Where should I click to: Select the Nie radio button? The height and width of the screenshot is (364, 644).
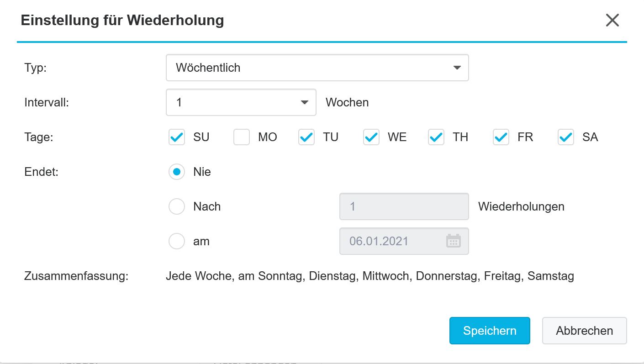tap(177, 172)
